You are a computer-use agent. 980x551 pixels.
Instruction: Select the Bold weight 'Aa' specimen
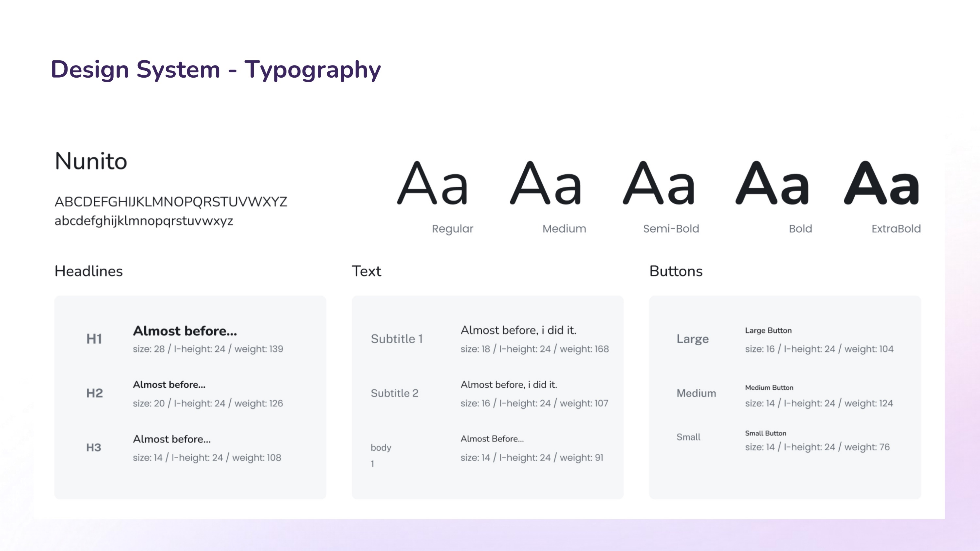(772, 183)
